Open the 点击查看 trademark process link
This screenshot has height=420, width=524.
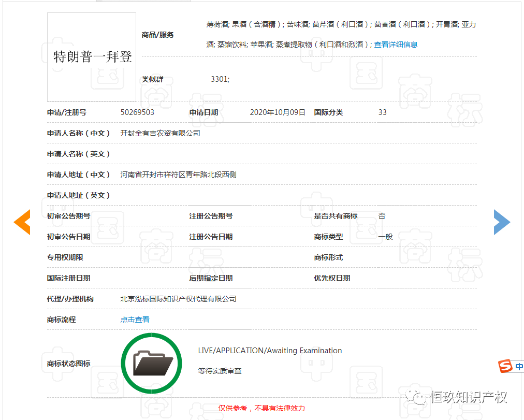135,320
